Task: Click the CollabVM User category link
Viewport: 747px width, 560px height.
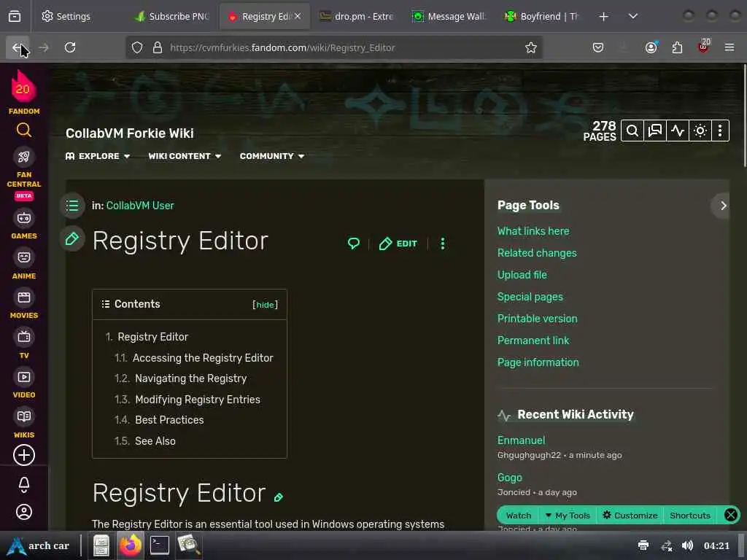Action: [x=140, y=206]
